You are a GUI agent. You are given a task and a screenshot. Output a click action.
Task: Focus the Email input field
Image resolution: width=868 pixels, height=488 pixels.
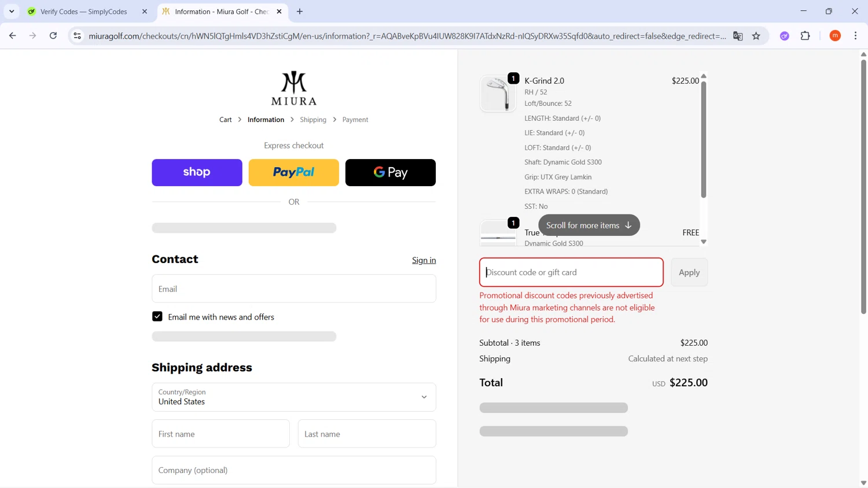coord(294,289)
